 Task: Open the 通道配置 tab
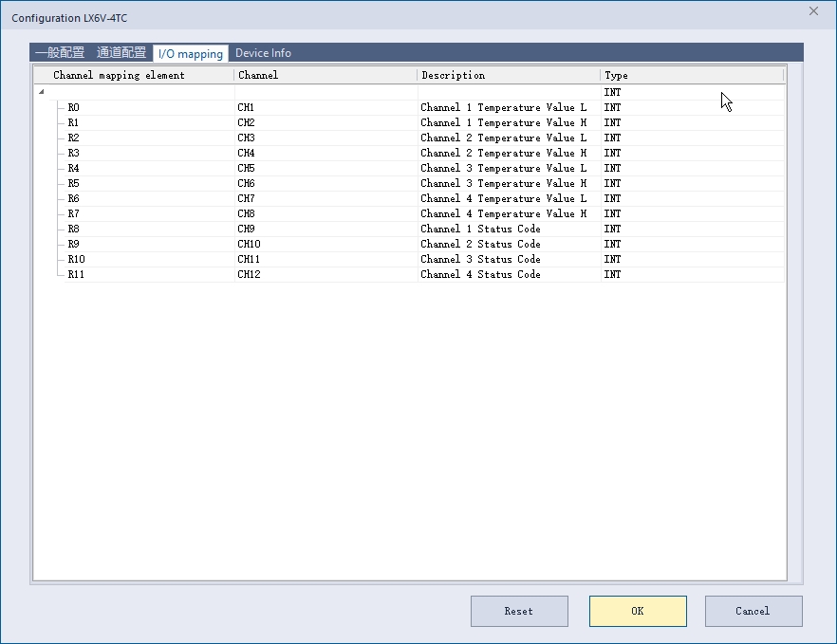coord(121,53)
